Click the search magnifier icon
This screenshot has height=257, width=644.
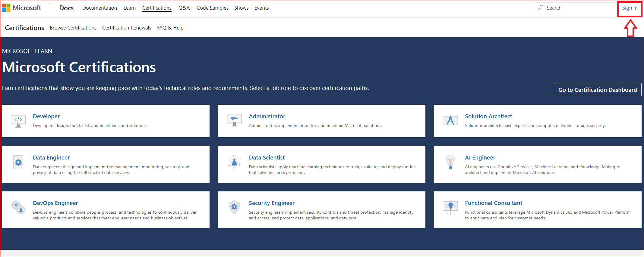tap(541, 8)
